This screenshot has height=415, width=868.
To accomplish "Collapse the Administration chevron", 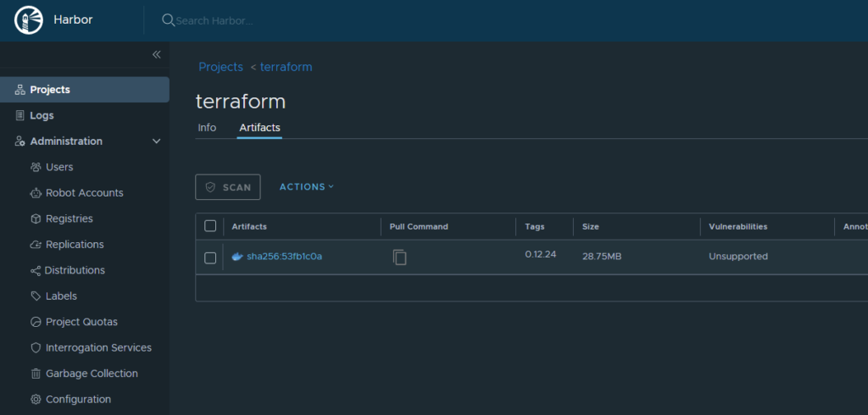I will [x=157, y=141].
